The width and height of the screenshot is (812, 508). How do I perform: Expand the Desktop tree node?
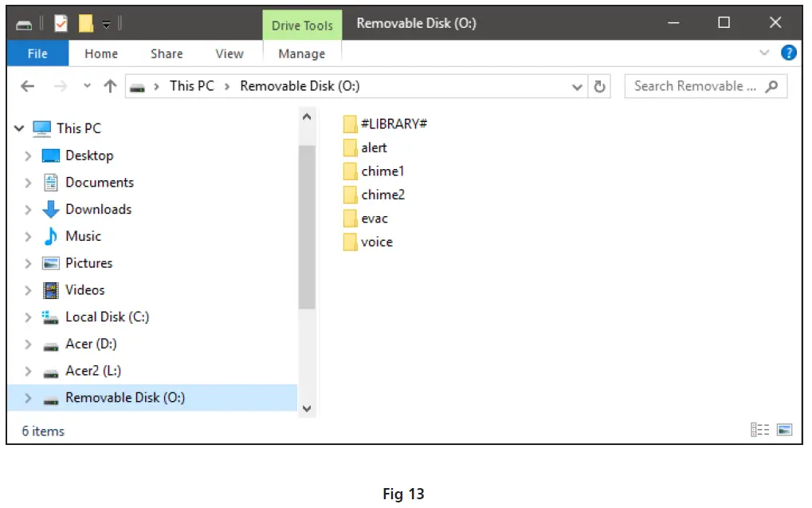(28, 156)
